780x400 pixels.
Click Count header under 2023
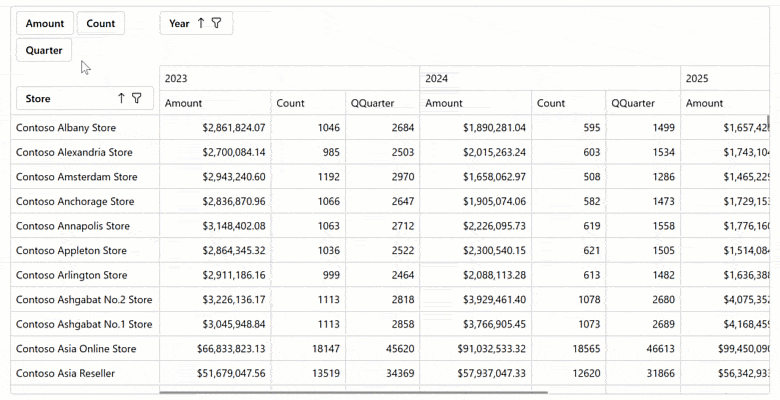point(308,103)
